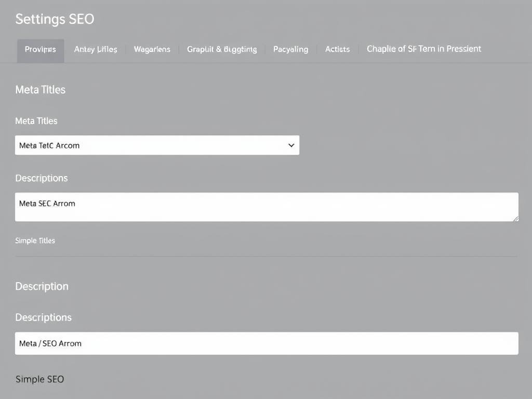This screenshot has height=399, width=532.
Task: Click into the Meta SEC Arrom textarea
Action: click(x=267, y=207)
